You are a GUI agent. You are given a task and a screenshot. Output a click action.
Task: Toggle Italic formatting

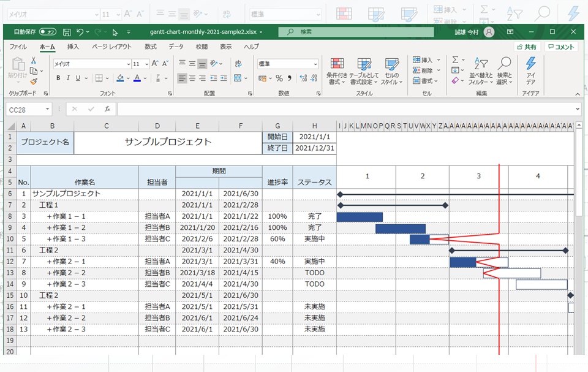(x=68, y=78)
